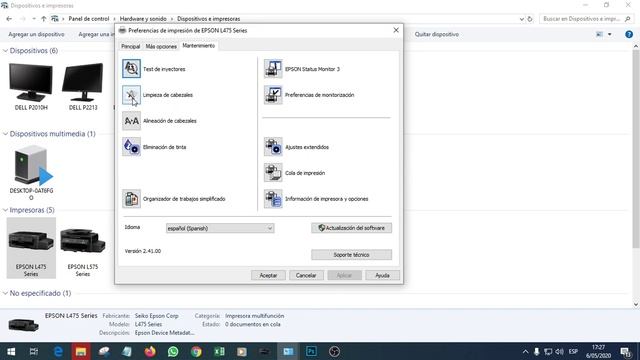Screen dimensions: 640x360
Task: Navigate up one folder level arrow
Action: click(x=44, y=19)
